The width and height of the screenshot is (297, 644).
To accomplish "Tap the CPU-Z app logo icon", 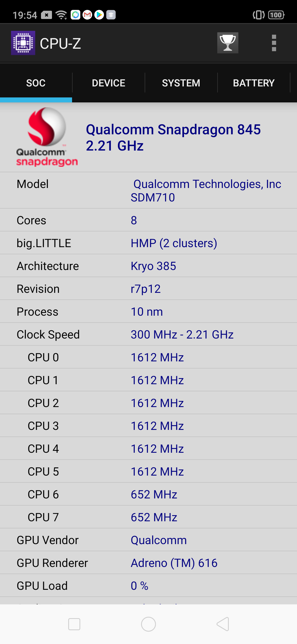I will [23, 43].
